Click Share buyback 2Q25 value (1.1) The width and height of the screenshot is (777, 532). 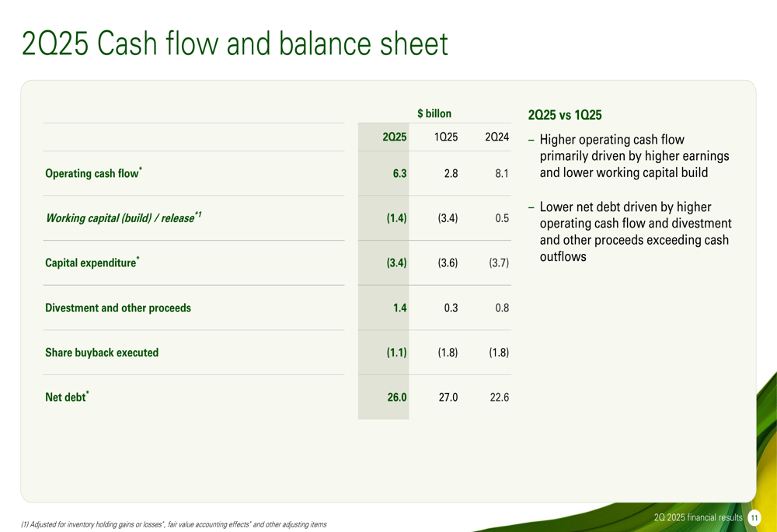coord(396,352)
